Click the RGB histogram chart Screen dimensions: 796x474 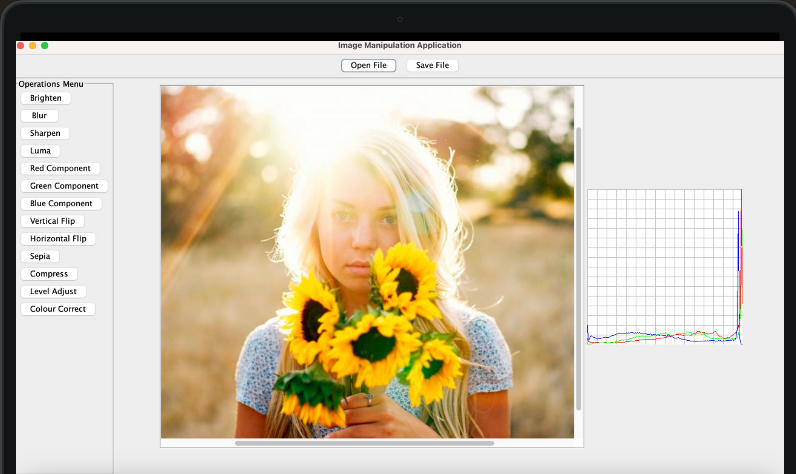point(665,267)
